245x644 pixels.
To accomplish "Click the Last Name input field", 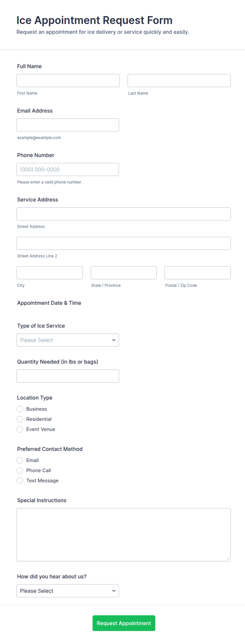I will [179, 80].
